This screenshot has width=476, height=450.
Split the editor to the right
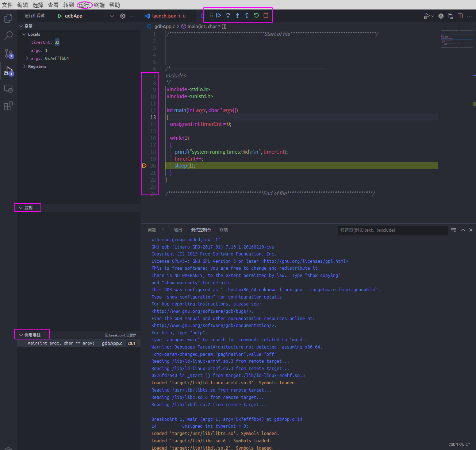(460, 16)
